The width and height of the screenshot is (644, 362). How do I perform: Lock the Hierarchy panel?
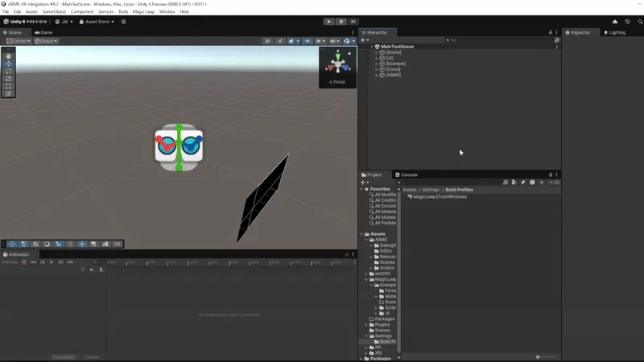point(551,32)
